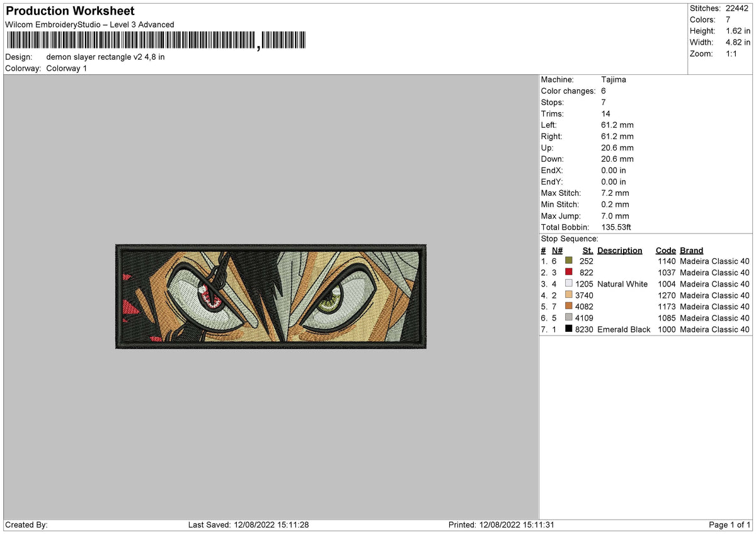Click the Emerald Black thread swatch
756x534 pixels.
569,329
